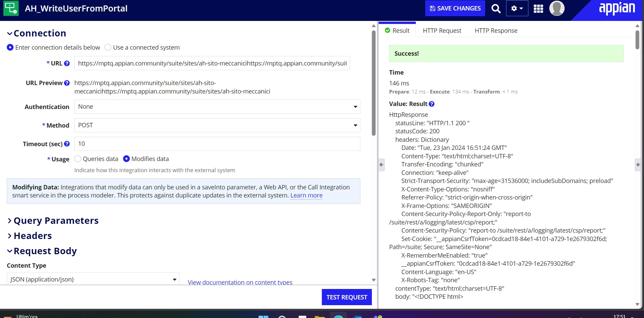Click the Strict-Transport-Security header line
Image resolution: width=644 pixels, height=318 pixels.
click(x=507, y=181)
